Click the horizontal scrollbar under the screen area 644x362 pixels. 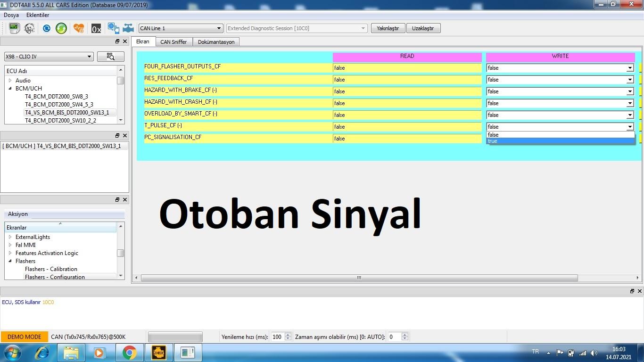pyautogui.click(x=359, y=278)
